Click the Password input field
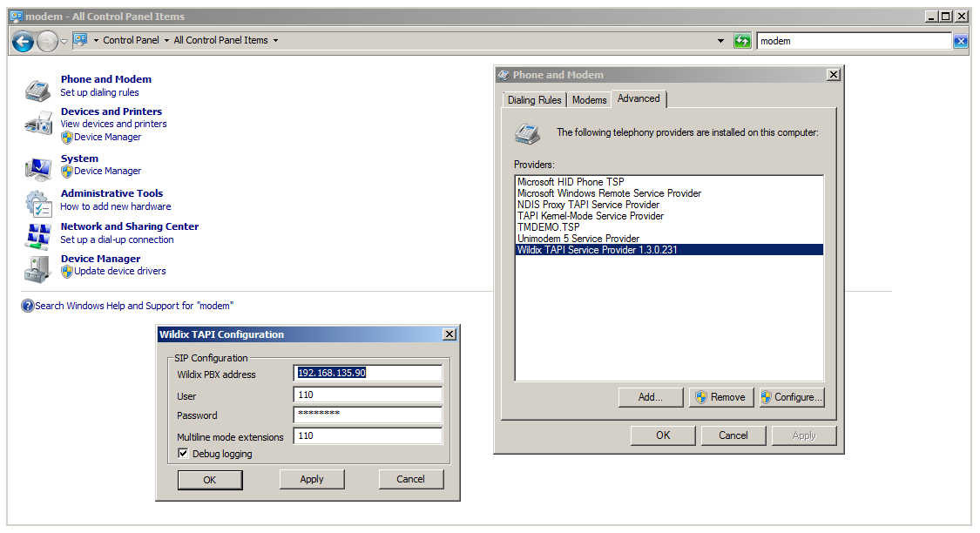Viewport: 980px width, 533px height. click(368, 415)
